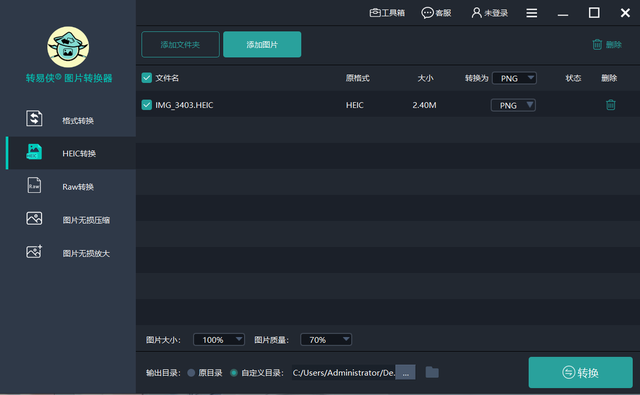
Task: Click the not-logged-in (未登录) user icon
Action: [476, 13]
